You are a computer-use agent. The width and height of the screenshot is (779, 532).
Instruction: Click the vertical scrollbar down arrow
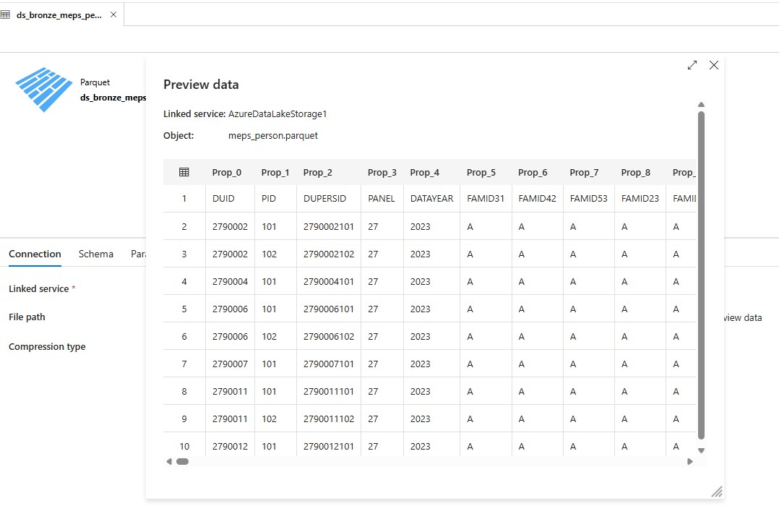[701, 450]
